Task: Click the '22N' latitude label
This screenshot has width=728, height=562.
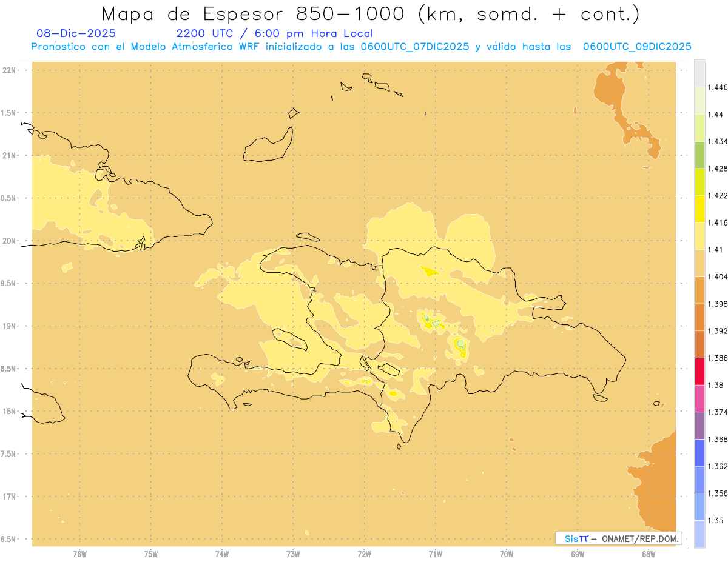Action: coord(10,70)
